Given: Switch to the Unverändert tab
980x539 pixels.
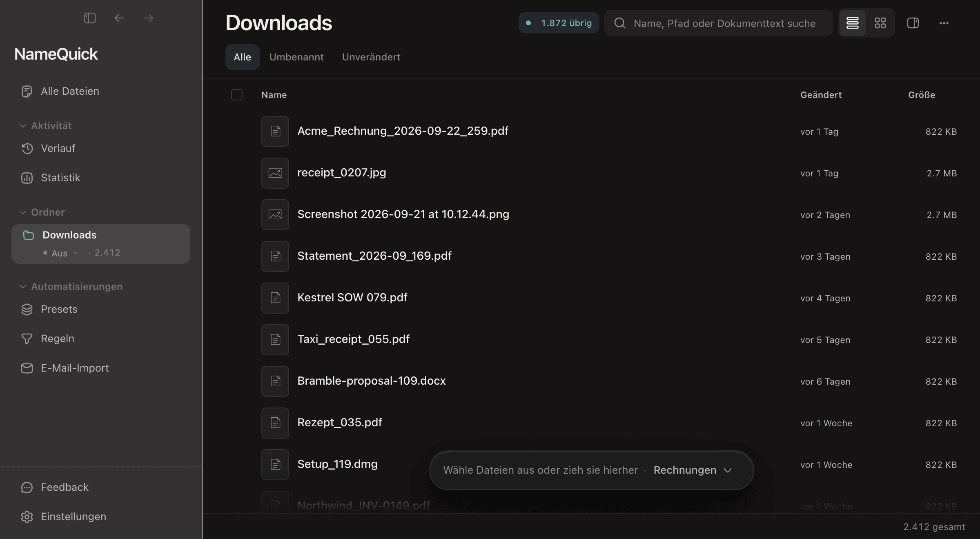Looking at the screenshot, I should [371, 57].
